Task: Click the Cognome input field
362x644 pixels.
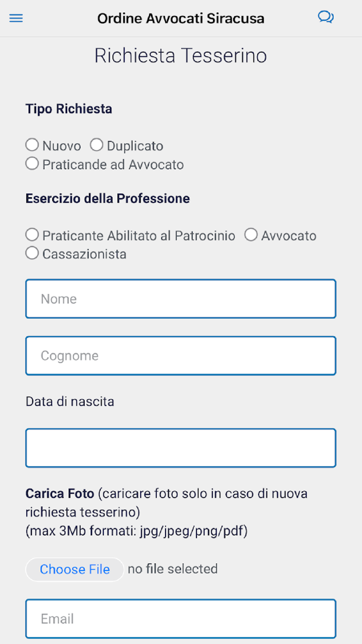Action: [180, 356]
